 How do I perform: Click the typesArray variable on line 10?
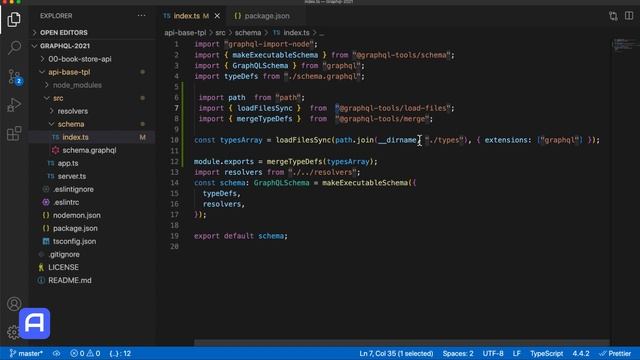click(x=241, y=140)
